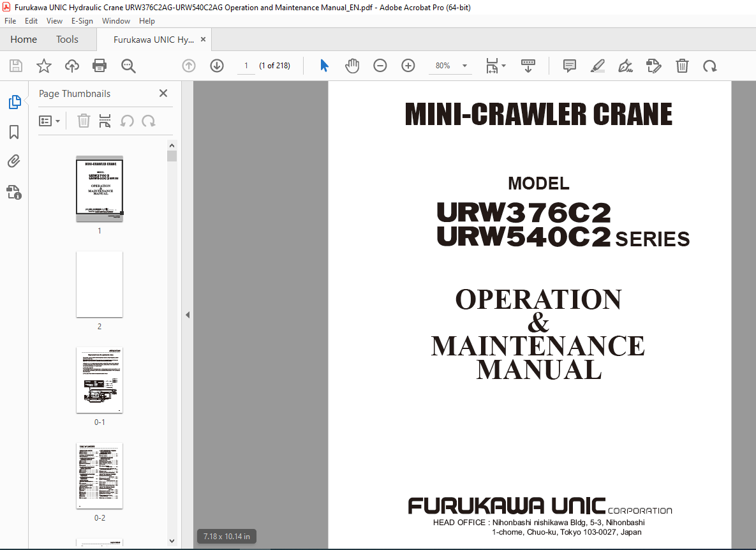Zoom out with the minus button
This screenshot has width=756, height=550.
[x=380, y=66]
